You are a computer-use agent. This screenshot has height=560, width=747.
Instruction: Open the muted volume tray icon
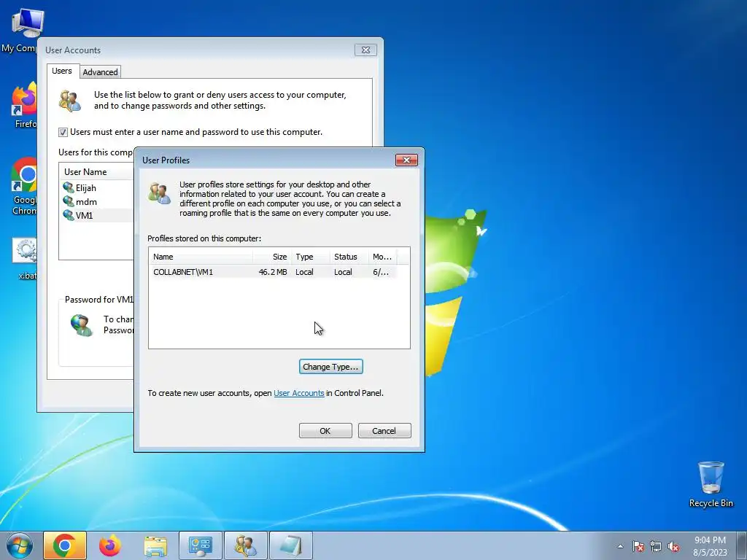coord(673,546)
